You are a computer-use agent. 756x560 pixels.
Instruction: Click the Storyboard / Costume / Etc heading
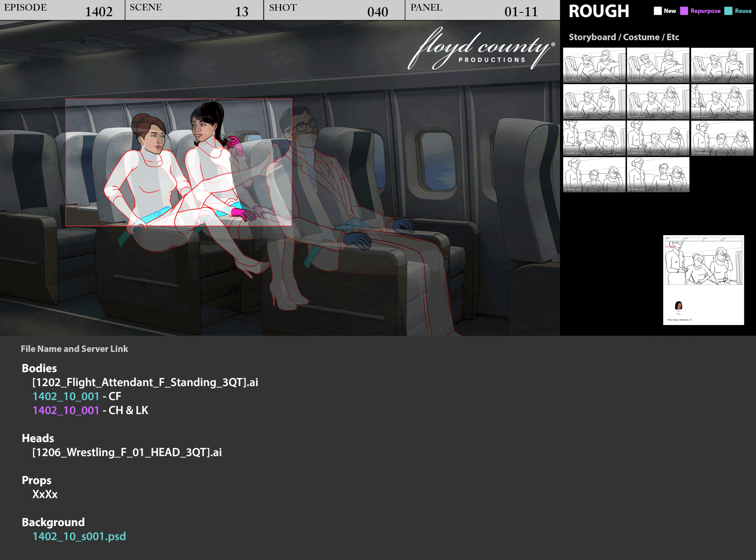click(x=624, y=37)
